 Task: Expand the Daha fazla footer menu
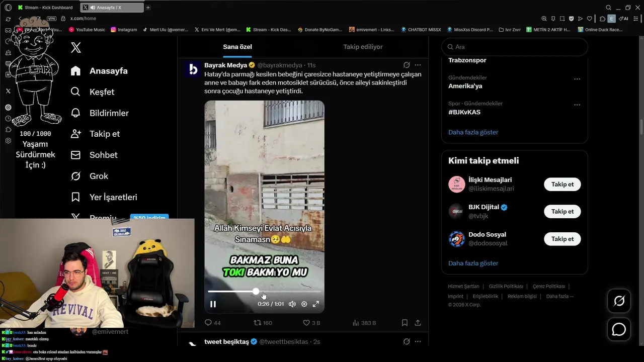pyautogui.click(x=559, y=296)
